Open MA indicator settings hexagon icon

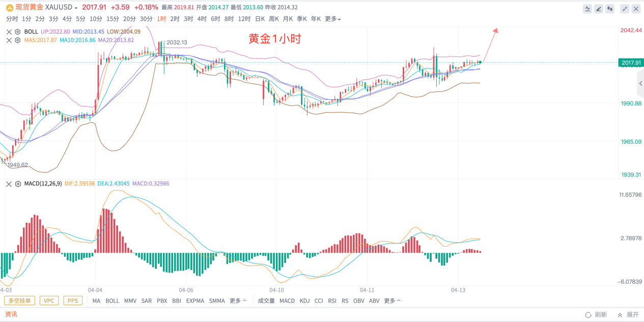(17, 40)
